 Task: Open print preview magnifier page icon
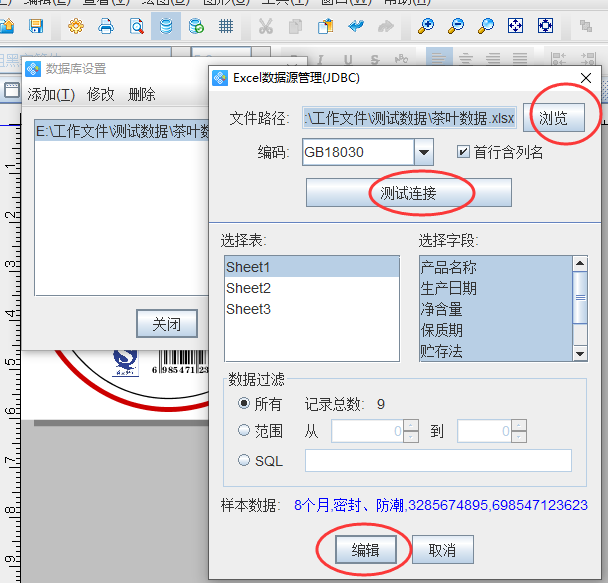click(135, 25)
